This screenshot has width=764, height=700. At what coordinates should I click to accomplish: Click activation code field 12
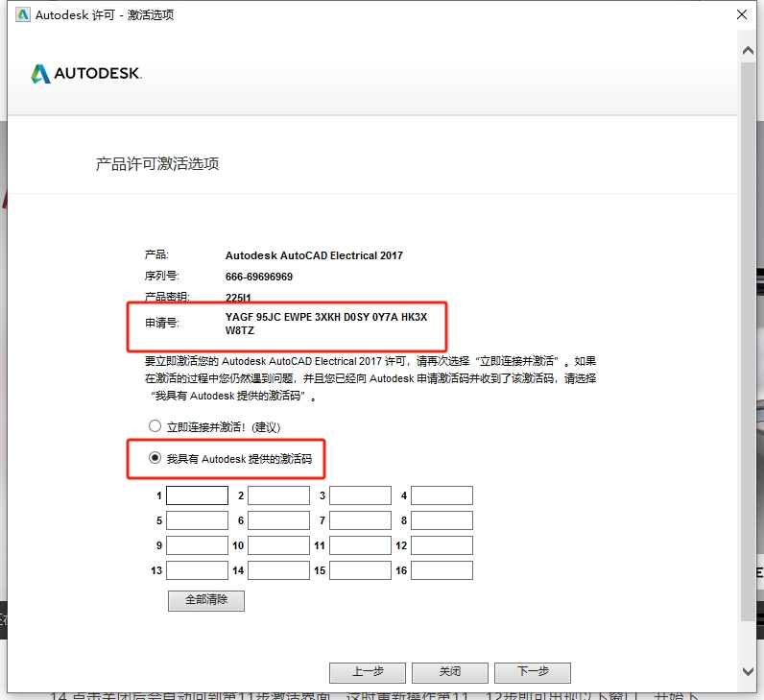442,545
